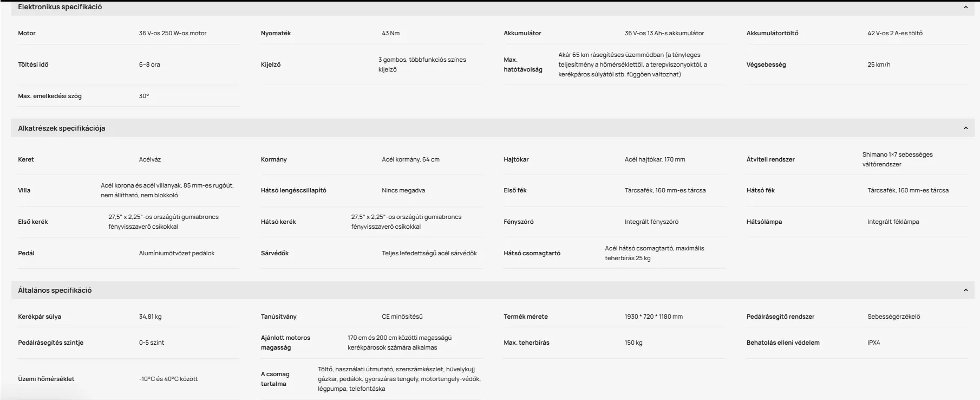The image size is (980, 400).
Task: Select the Shimano 1×7 gear system text
Action: coord(897,159)
